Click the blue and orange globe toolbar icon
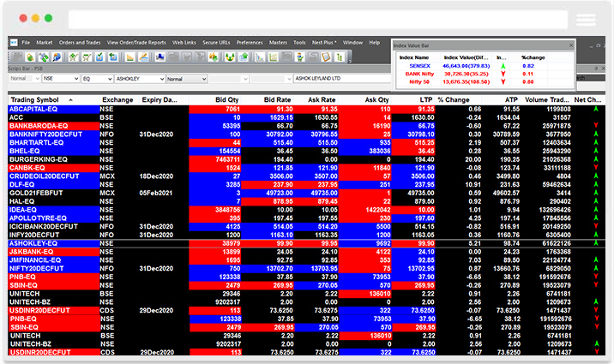This screenshot has width=614, height=364. tap(57, 57)
